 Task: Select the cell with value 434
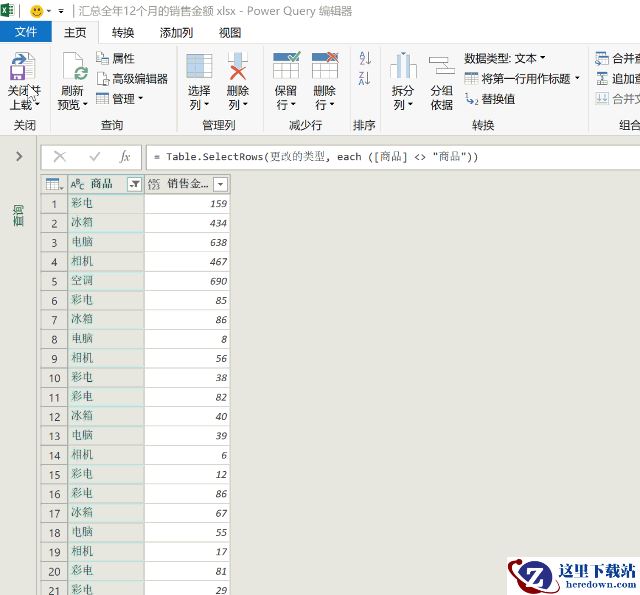point(187,223)
